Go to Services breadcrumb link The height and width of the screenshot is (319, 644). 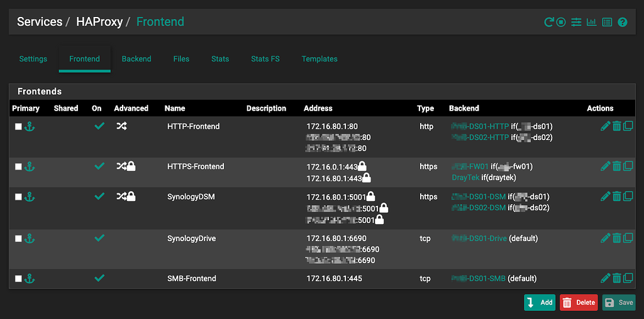40,22
